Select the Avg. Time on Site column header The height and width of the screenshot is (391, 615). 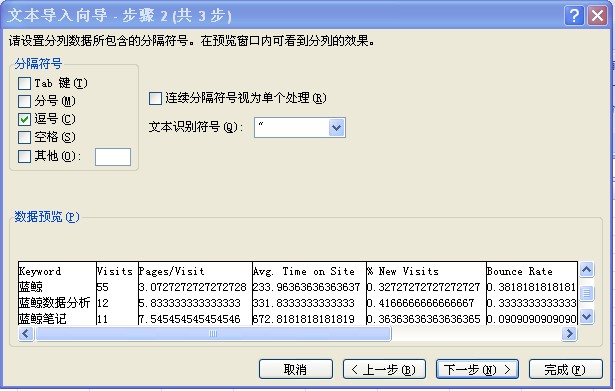coord(304,271)
